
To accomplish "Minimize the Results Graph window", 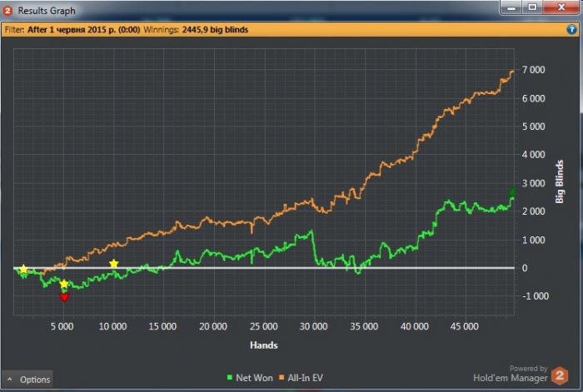I will pyautogui.click(x=511, y=7).
